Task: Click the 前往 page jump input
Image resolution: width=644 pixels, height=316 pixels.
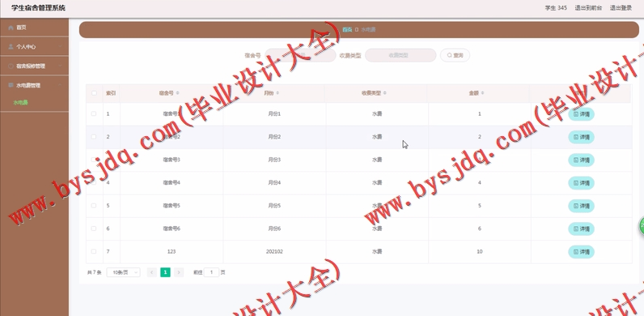Action: pos(211,272)
